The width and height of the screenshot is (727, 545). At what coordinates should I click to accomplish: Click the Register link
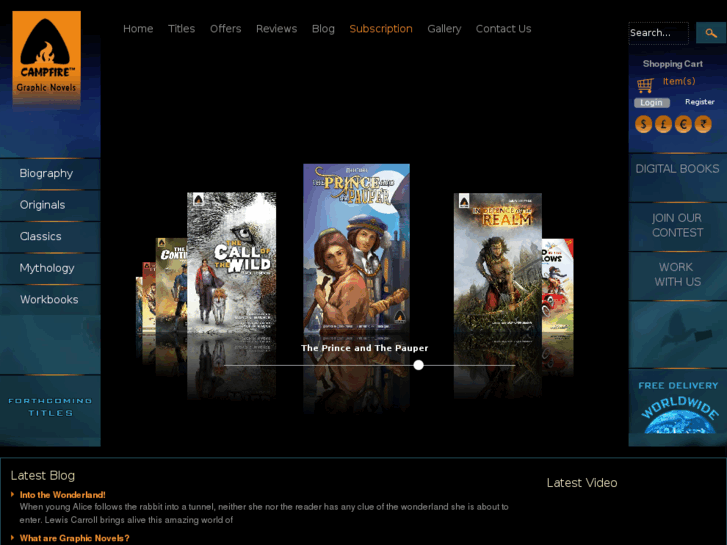pyautogui.click(x=700, y=102)
